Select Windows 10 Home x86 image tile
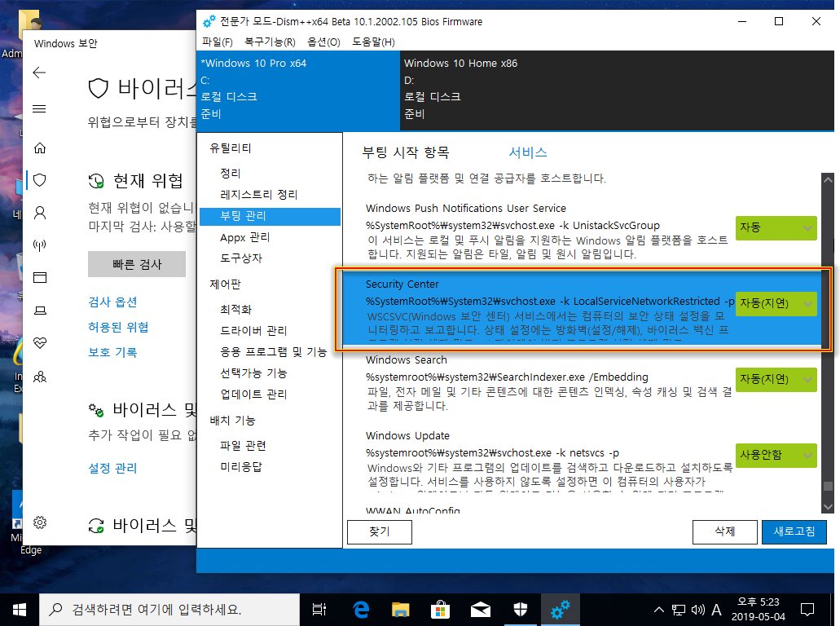This screenshot has width=840, height=626. tap(617, 90)
